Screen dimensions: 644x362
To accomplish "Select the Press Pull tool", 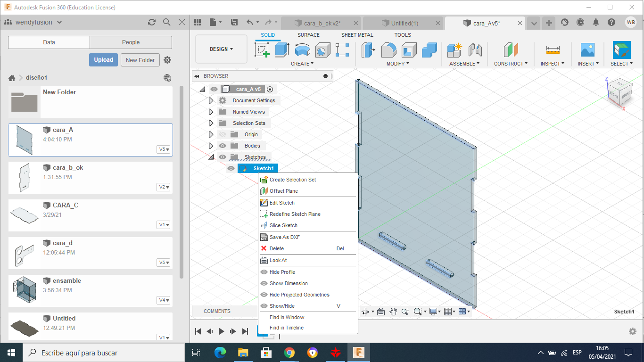I will point(368,49).
